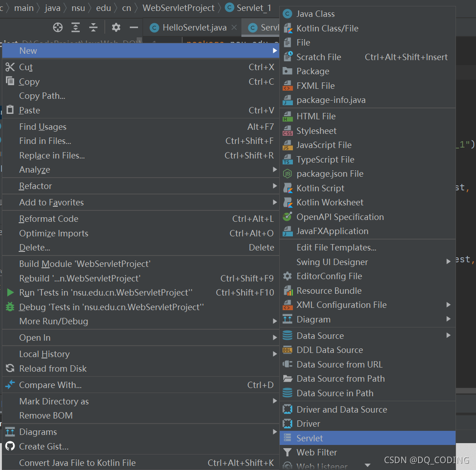Expand the Analyze submenu arrow

pos(275,169)
